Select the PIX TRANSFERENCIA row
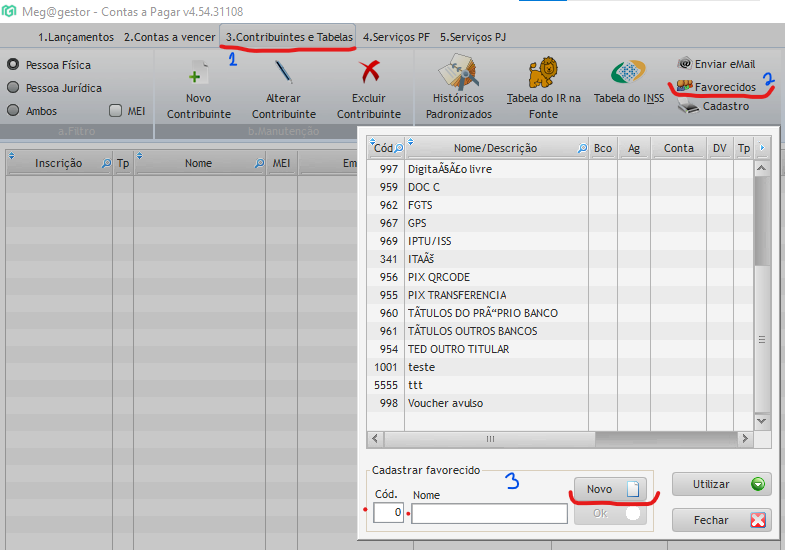The image size is (785, 550). (x=457, y=295)
